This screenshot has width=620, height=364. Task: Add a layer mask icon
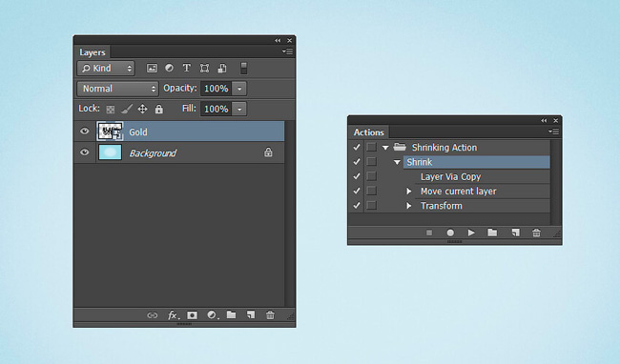click(192, 315)
